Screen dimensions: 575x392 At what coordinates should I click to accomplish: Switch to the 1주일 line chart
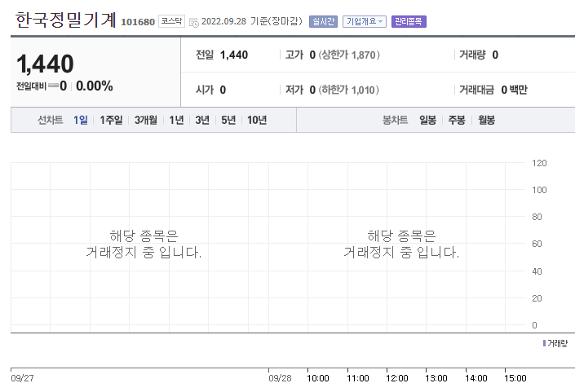(x=111, y=120)
